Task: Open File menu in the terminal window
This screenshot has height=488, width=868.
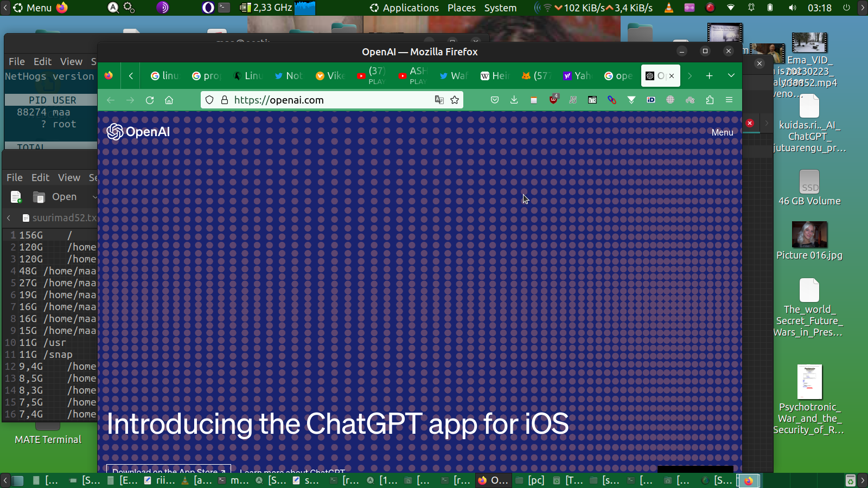Action: point(17,61)
